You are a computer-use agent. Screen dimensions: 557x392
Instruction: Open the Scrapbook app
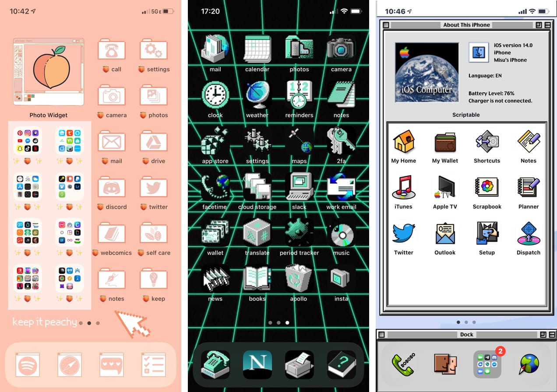pos(486,187)
